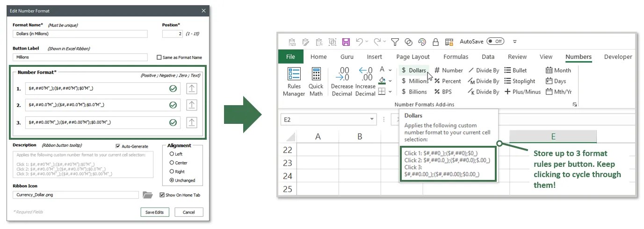This screenshot has width=644, height=229.
Task: Click the fill color paint bucket swatch
Action: point(382,81)
